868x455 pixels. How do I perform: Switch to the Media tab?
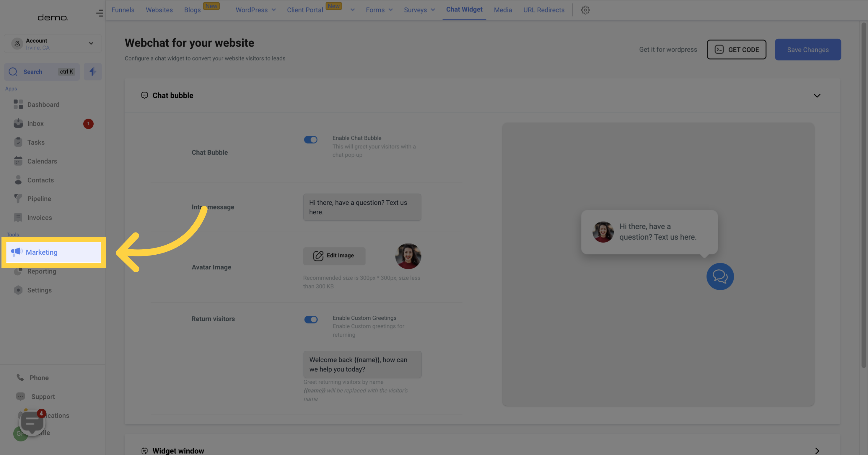(503, 10)
